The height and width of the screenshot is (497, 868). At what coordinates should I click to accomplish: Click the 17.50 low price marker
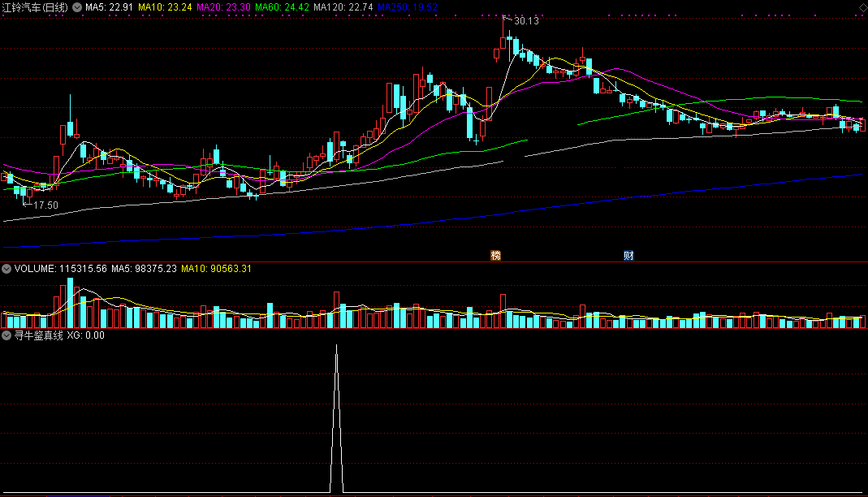[x=45, y=205]
